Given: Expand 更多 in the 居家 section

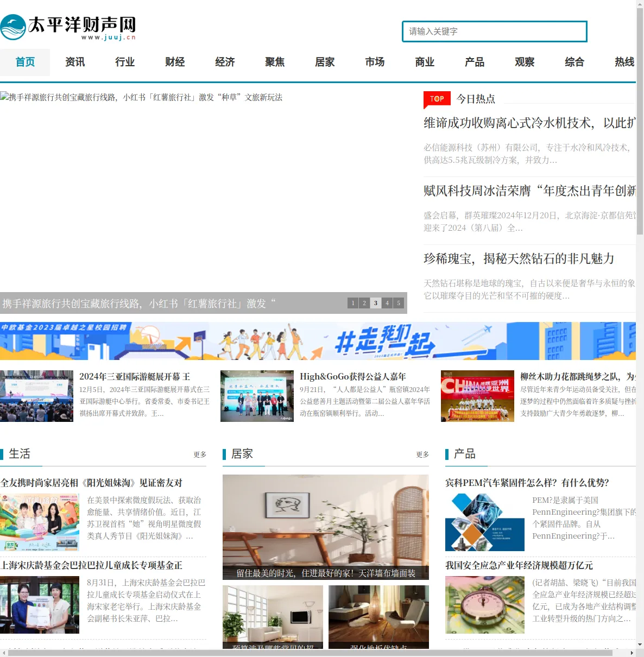Looking at the screenshot, I should tap(422, 454).
